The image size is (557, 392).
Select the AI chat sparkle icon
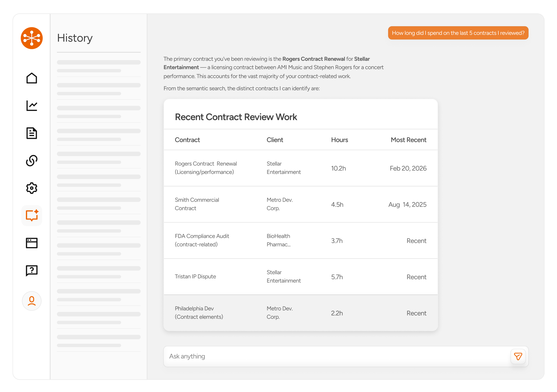[32, 215]
